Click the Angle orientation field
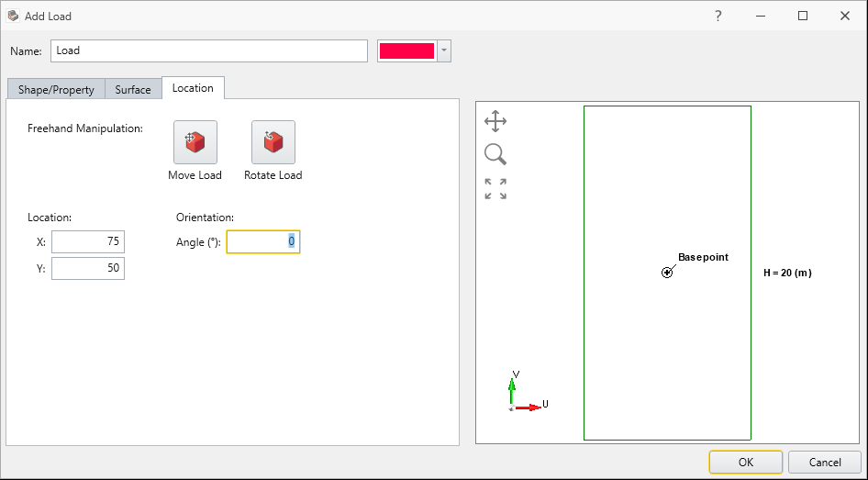This screenshot has height=480, width=868. pyautogui.click(x=263, y=242)
